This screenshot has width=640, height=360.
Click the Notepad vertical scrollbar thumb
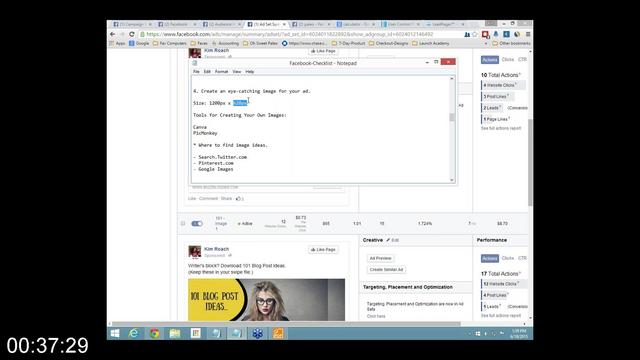tap(452, 118)
